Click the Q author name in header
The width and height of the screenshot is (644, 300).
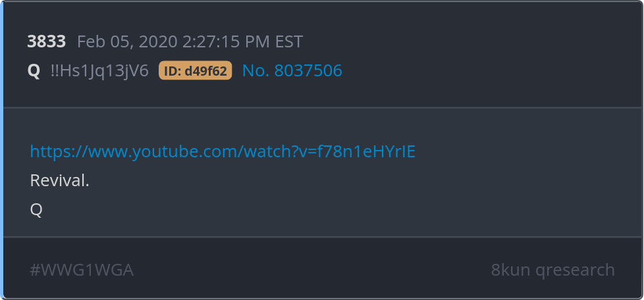point(34,71)
